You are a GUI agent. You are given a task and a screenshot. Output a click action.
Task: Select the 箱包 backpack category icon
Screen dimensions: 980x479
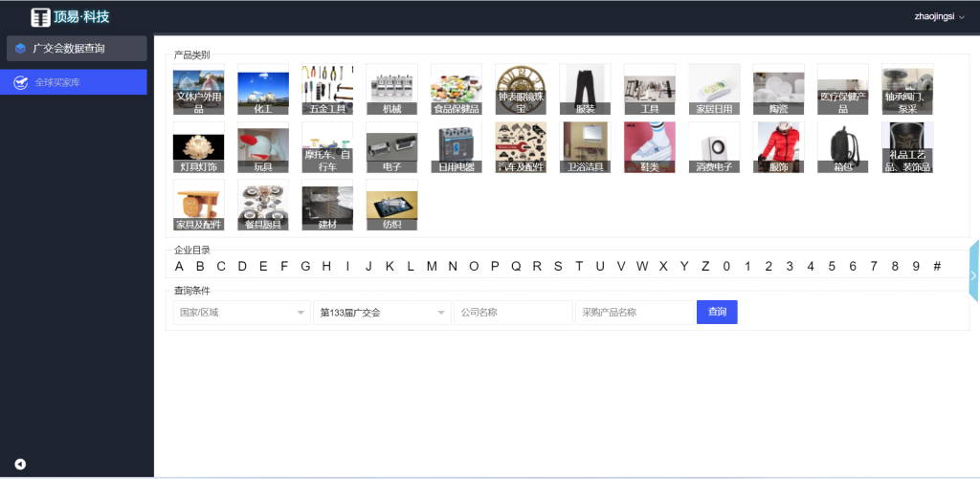pyautogui.click(x=842, y=146)
